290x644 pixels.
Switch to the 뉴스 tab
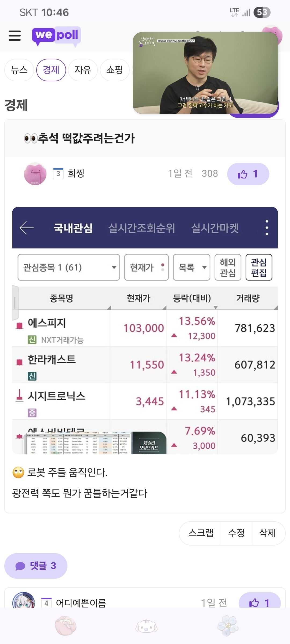(19, 70)
